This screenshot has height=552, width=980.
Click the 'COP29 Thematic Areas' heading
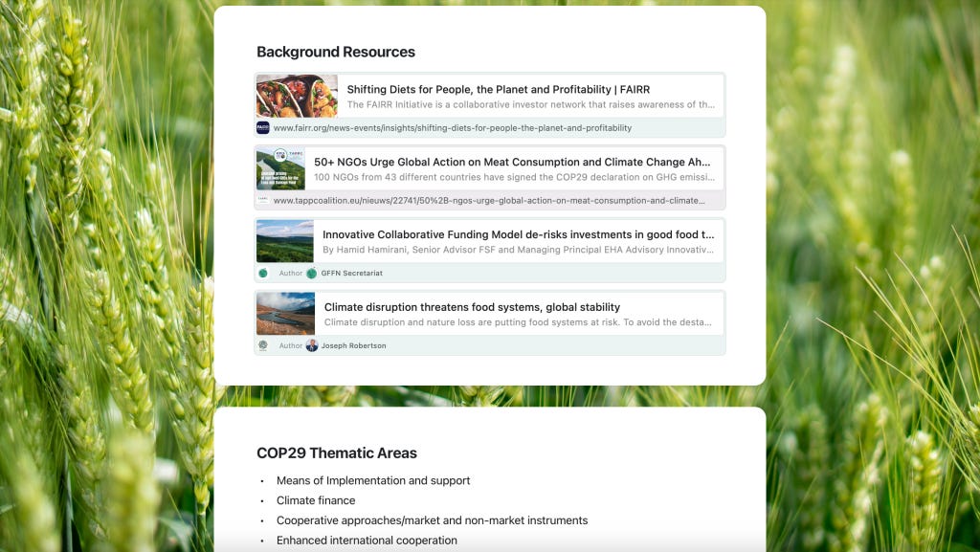(x=337, y=453)
